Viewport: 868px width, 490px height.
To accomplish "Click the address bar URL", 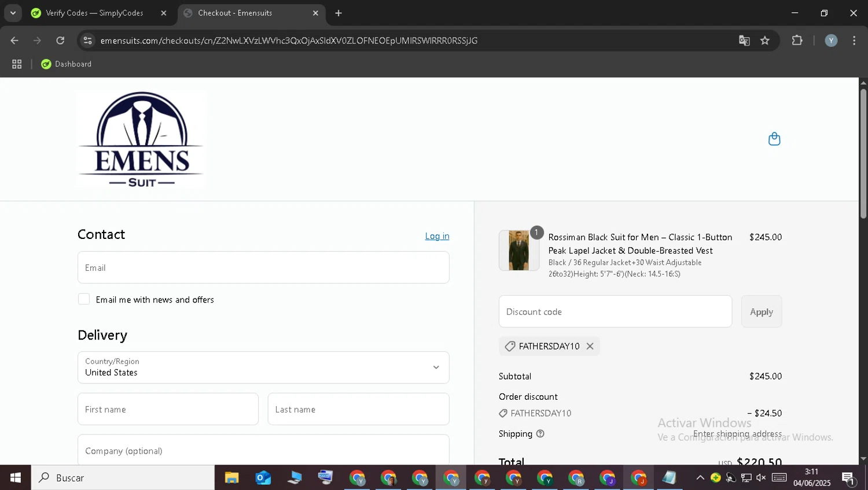I will click(x=289, y=40).
